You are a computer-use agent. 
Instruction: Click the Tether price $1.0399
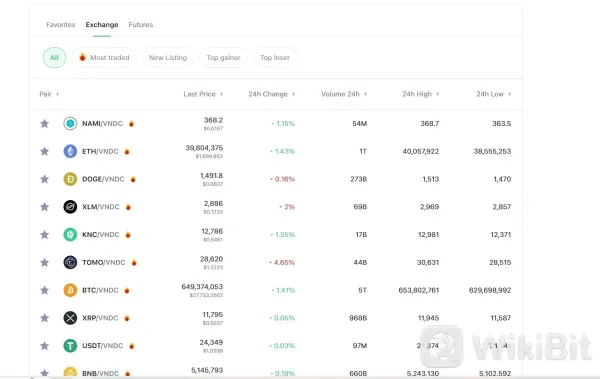213,351
